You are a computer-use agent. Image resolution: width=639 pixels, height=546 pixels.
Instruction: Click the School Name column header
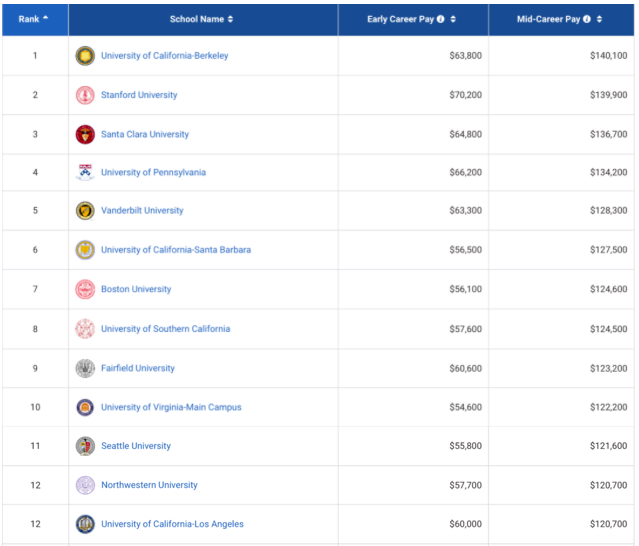[x=203, y=20]
